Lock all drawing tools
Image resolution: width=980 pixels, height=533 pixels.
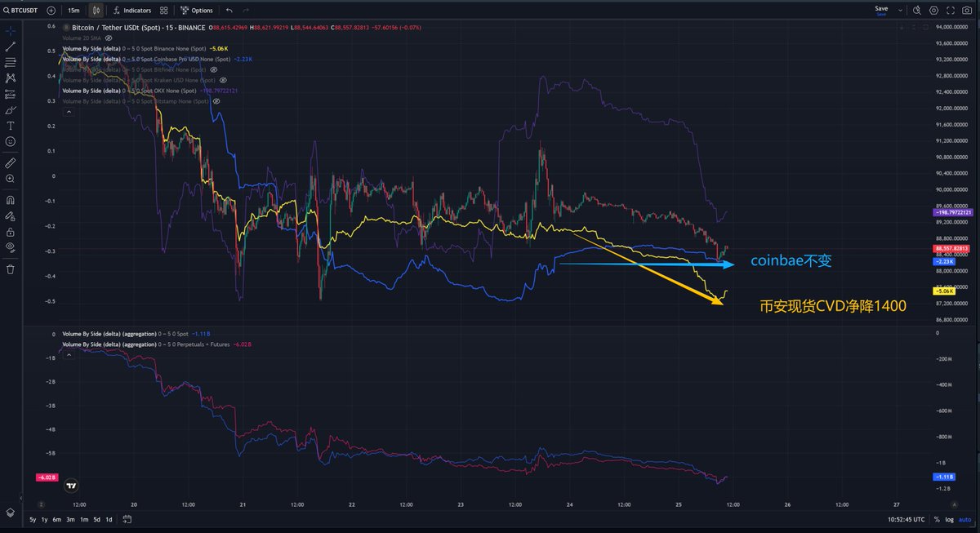tap(11, 232)
